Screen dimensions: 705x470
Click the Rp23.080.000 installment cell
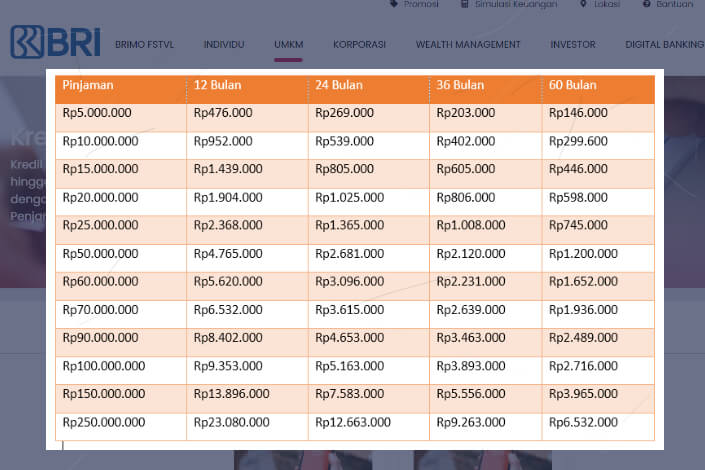pos(247,427)
